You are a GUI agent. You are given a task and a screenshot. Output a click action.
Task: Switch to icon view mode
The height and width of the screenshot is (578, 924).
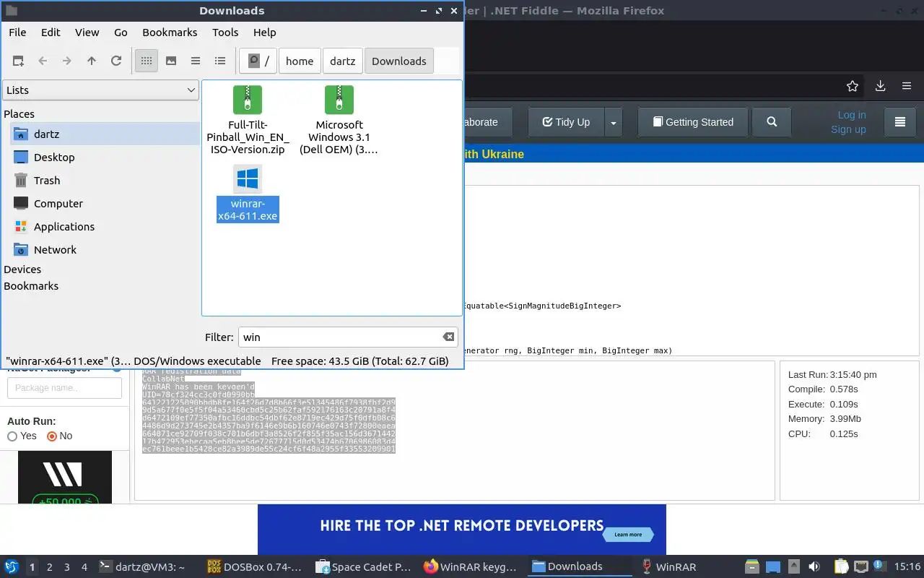[x=147, y=61]
